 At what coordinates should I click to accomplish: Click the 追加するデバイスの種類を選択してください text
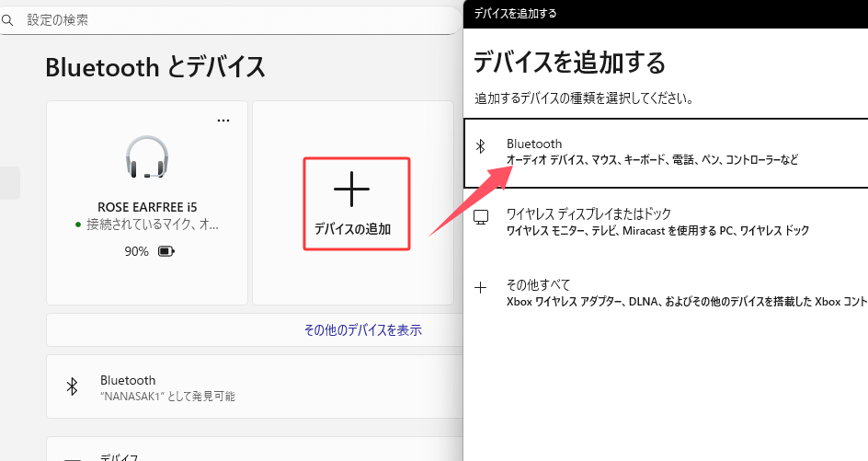[584, 98]
